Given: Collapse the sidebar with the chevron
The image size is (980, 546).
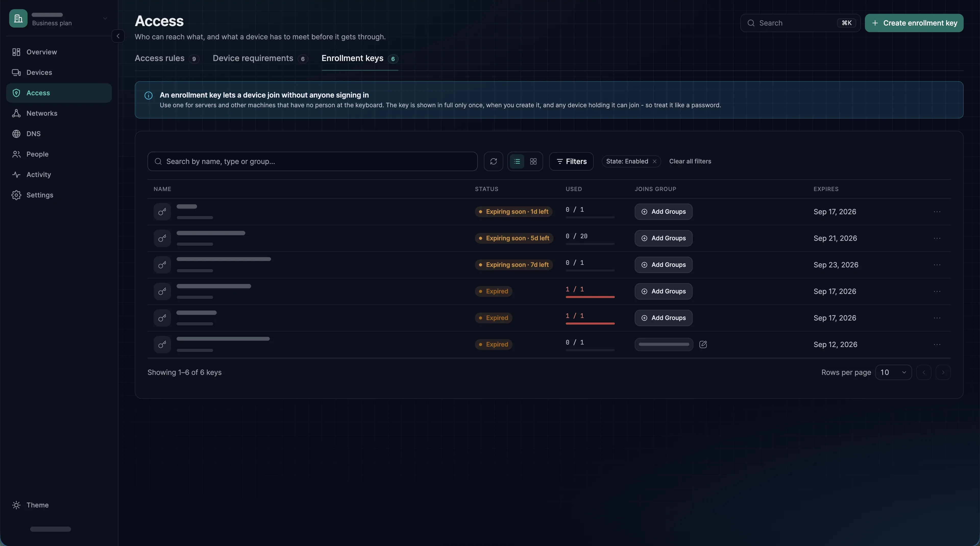Looking at the screenshot, I should click(x=118, y=36).
